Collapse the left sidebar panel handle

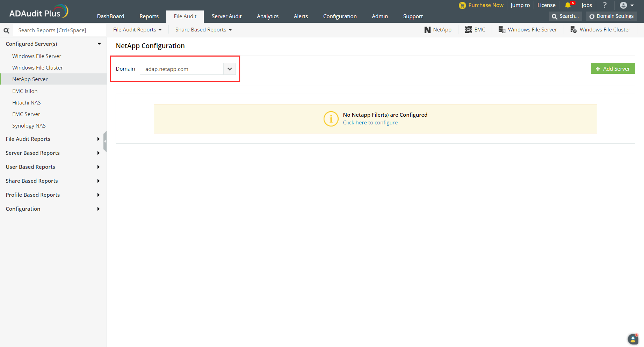click(105, 141)
